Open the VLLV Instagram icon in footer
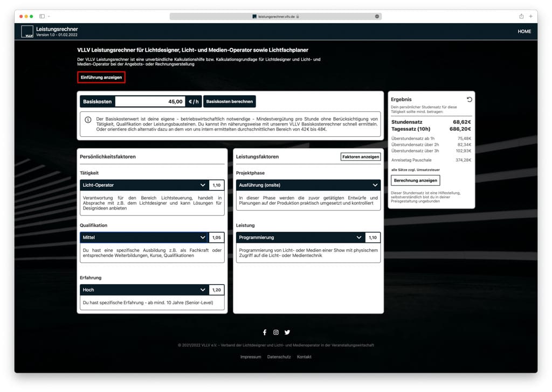This screenshot has width=552, height=392. pyautogui.click(x=276, y=332)
